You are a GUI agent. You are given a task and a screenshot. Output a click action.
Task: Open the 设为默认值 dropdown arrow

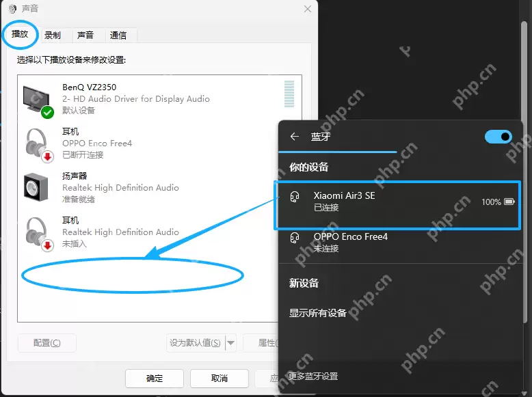230,343
